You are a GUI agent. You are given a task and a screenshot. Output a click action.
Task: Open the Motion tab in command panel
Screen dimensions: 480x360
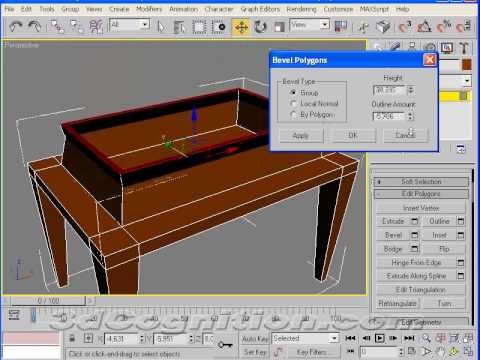pyautogui.click(x=430, y=48)
